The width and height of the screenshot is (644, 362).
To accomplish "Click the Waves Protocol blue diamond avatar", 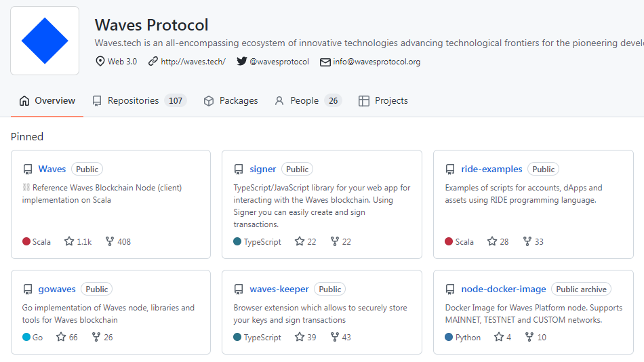I will coord(45,41).
